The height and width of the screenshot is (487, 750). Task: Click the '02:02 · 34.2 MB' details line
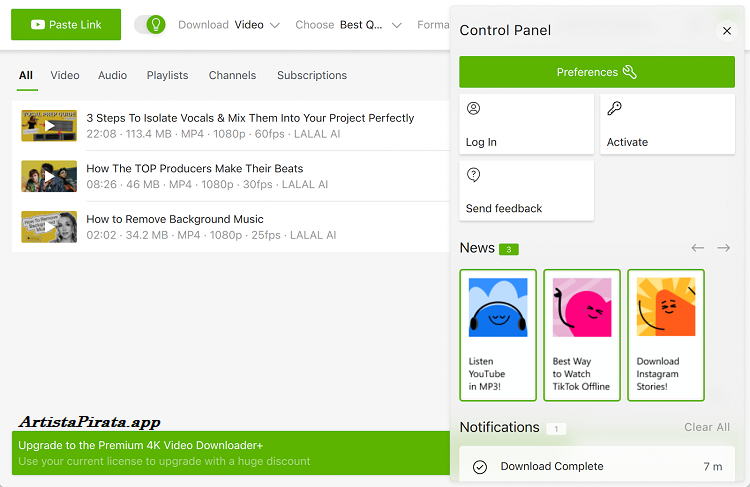211,235
